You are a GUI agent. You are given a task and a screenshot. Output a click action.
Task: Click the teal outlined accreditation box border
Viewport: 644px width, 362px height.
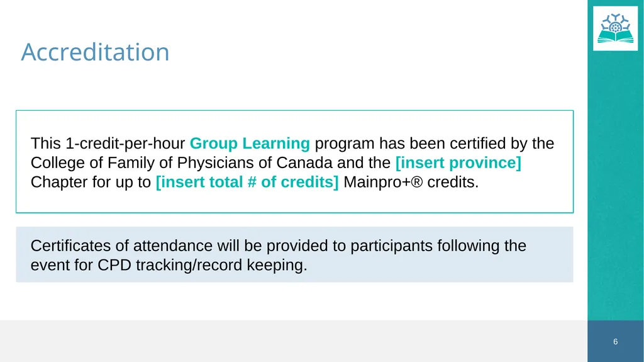point(294,111)
